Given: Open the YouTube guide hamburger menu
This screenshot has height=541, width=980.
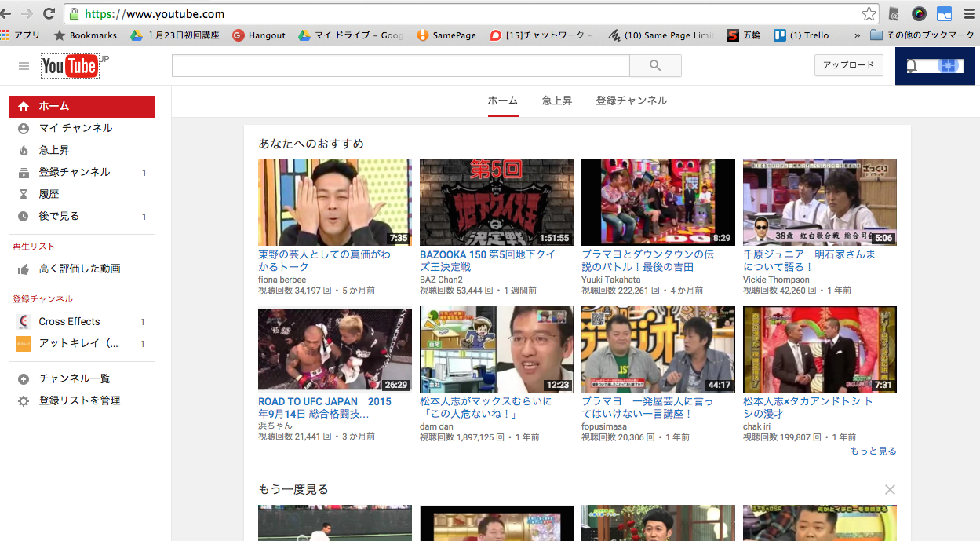Looking at the screenshot, I should click(24, 66).
